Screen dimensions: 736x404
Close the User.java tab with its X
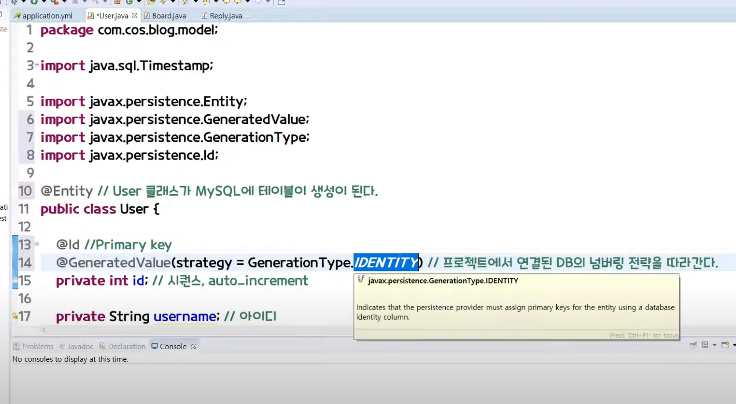pos(134,15)
